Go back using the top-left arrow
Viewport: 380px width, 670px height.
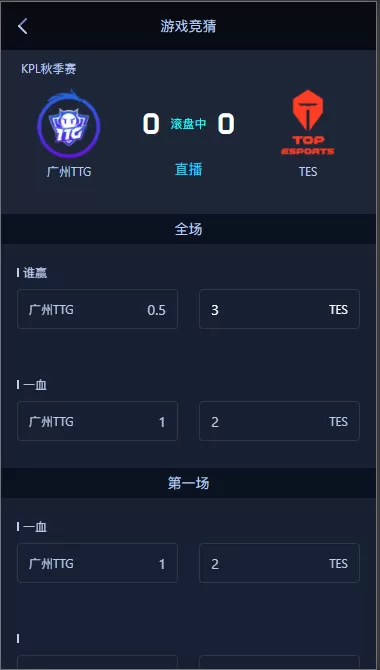point(23,26)
